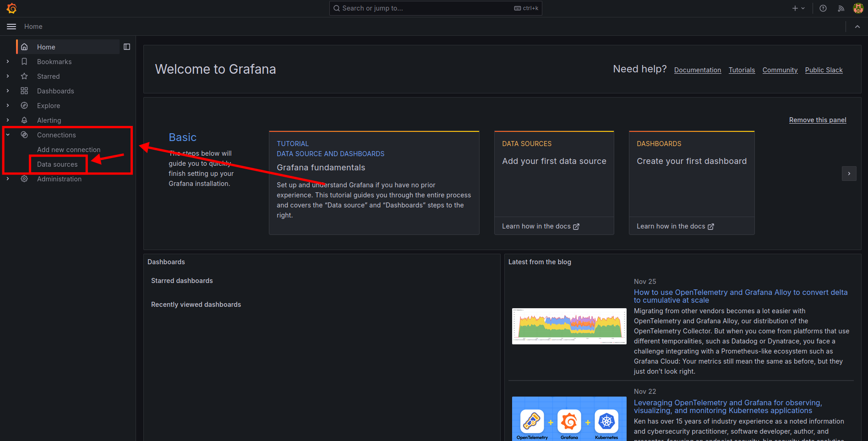The width and height of the screenshot is (868, 441).
Task: Expand the Administration section chevron
Action: point(8,179)
